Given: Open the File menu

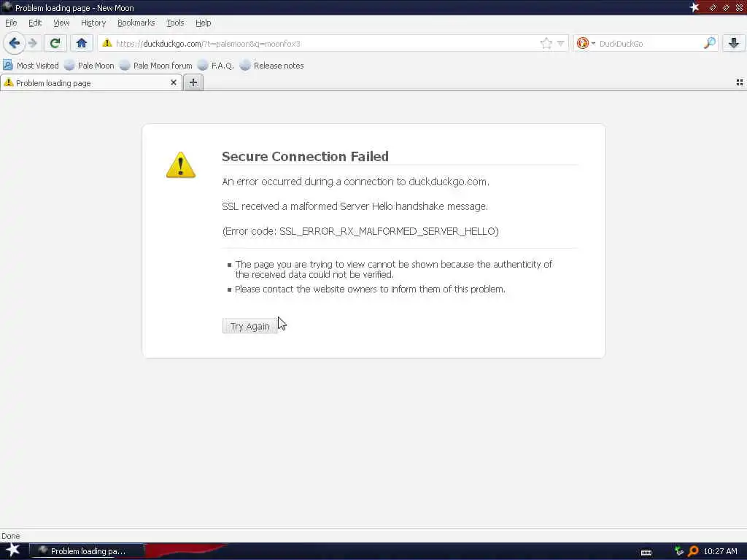Looking at the screenshot, I should click(11, 23).
